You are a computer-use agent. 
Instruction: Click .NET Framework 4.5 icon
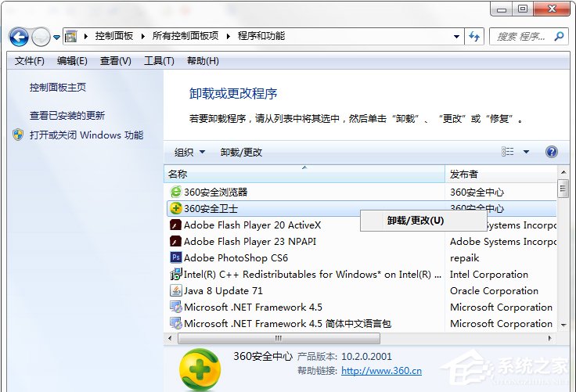(x=176, y=307)
